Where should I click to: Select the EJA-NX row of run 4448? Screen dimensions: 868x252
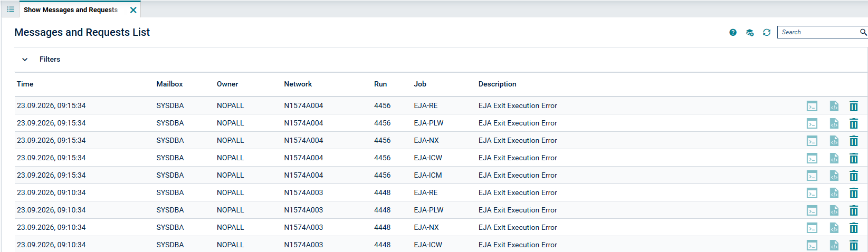point(441,227)
